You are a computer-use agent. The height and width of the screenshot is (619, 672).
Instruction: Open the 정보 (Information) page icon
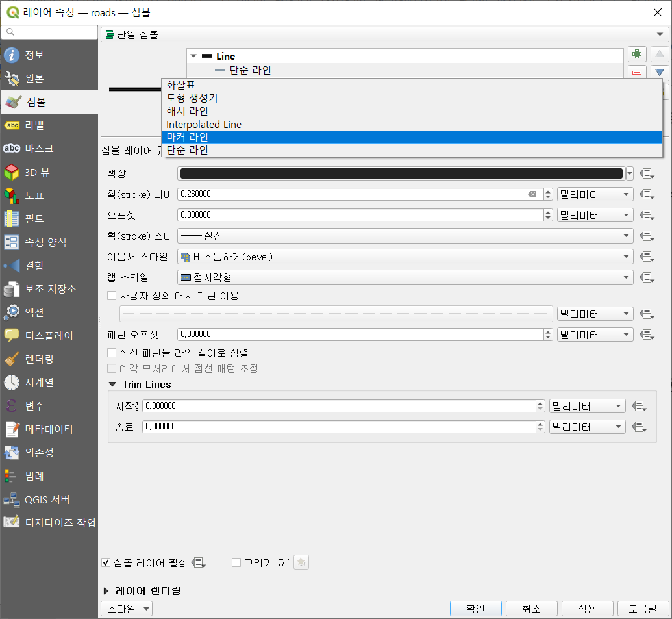12,55
